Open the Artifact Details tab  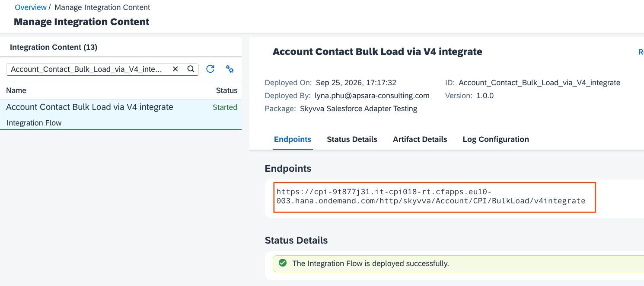point(420,139)
